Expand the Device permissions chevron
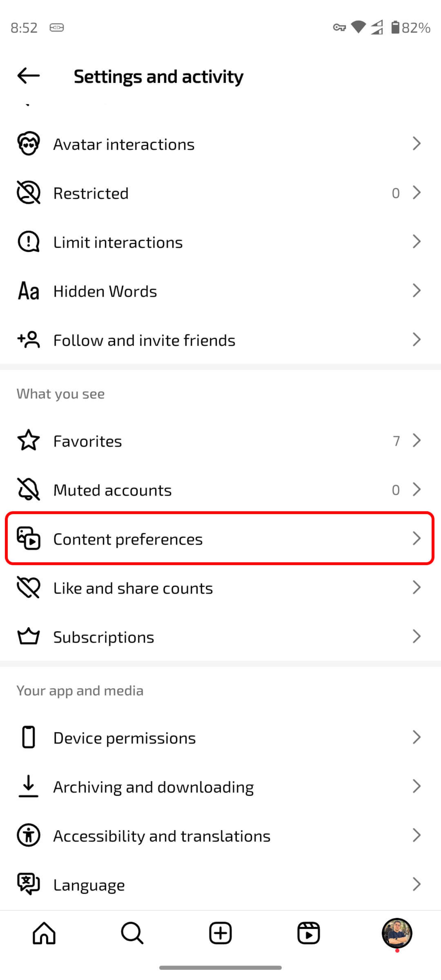The width and height of the screenshot is (441, 980). [417, 737]
